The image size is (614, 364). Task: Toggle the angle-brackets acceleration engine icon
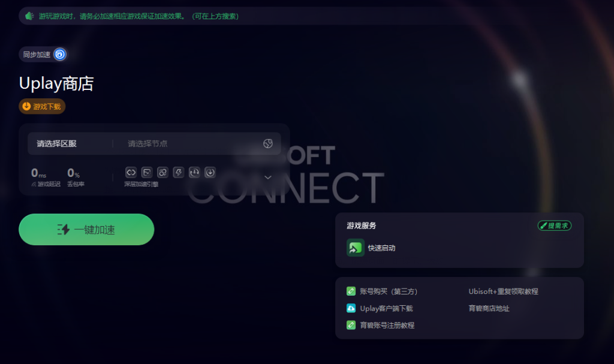131,172
